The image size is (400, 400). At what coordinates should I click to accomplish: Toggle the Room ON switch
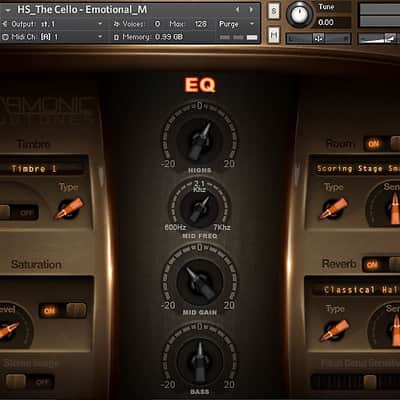coord(382,144)
